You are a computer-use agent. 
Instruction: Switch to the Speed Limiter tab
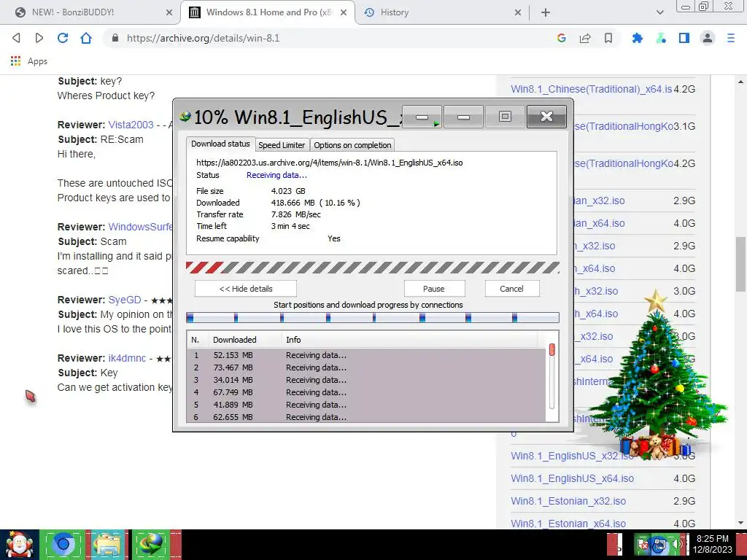pyautogui.click(x=282, y=145)
